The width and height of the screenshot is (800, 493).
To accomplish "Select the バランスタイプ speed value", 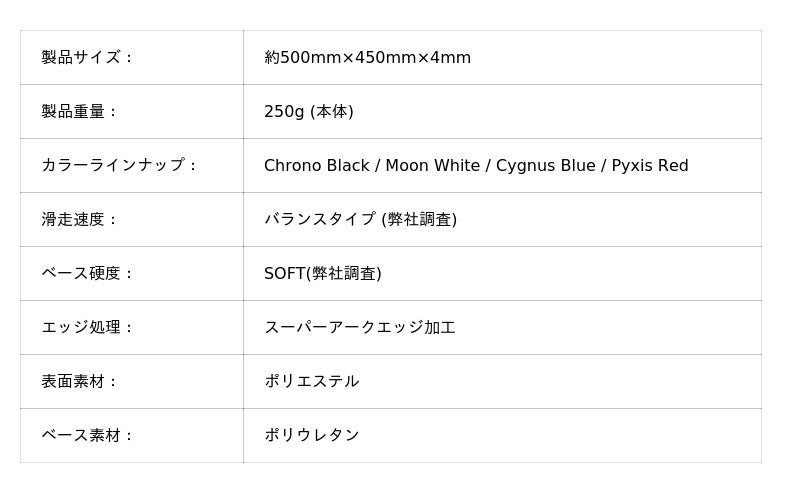I will point(320,220).
